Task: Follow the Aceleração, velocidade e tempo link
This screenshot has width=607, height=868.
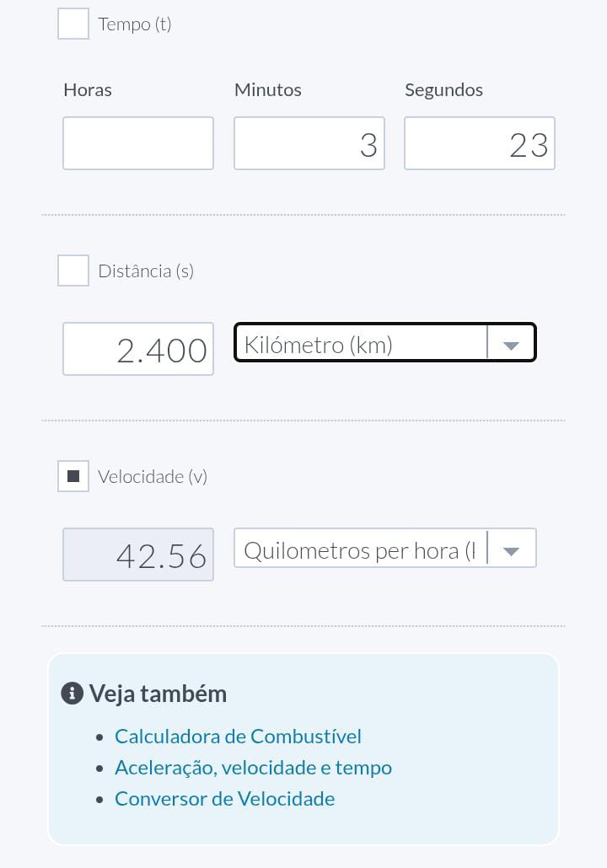Action: pos(253,768)
